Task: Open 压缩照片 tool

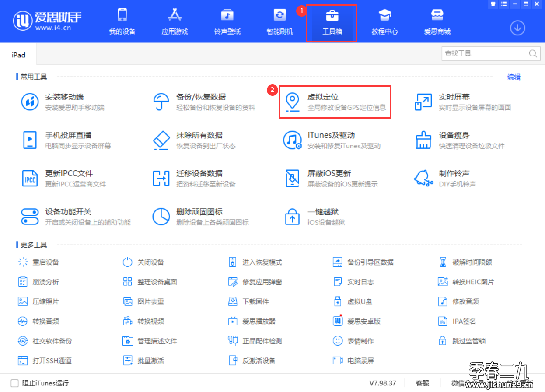Action: point(38,301)
